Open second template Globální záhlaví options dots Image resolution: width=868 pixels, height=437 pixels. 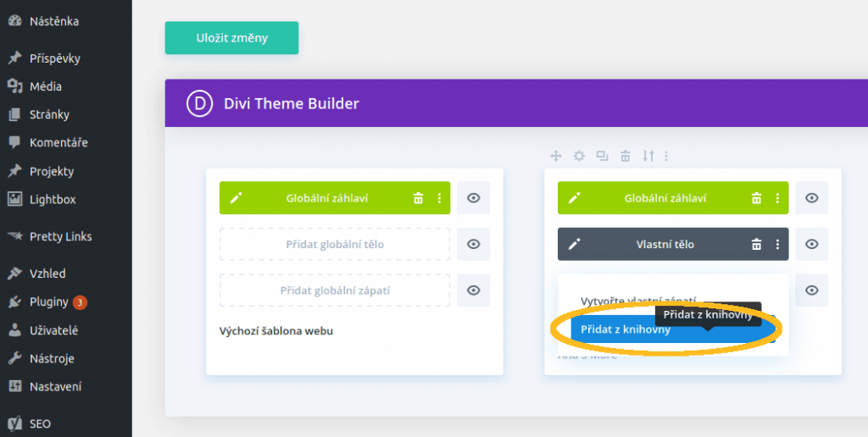[x=778, y=198]
